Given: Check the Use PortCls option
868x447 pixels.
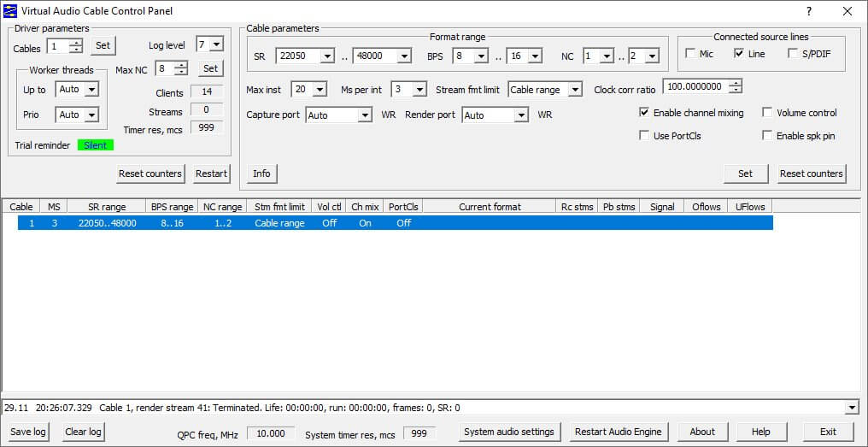Looking at the screenshot, I should point(644,135).
